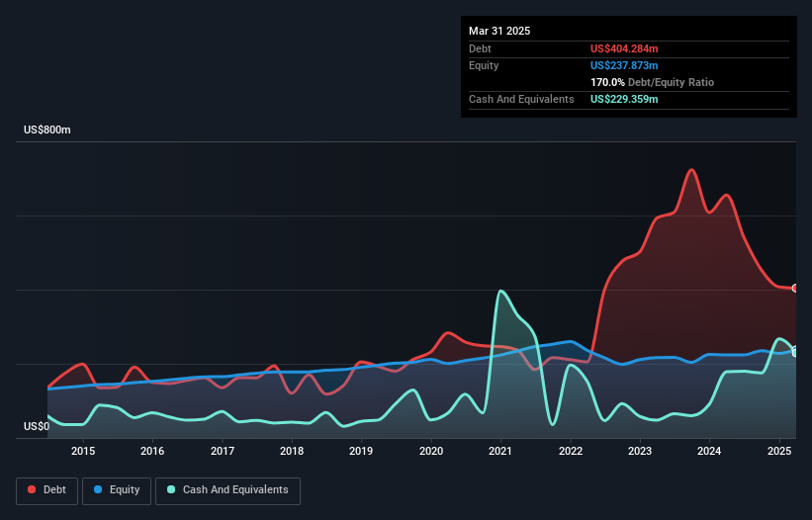Click the US$800m y-axis label

coord(47,130)
